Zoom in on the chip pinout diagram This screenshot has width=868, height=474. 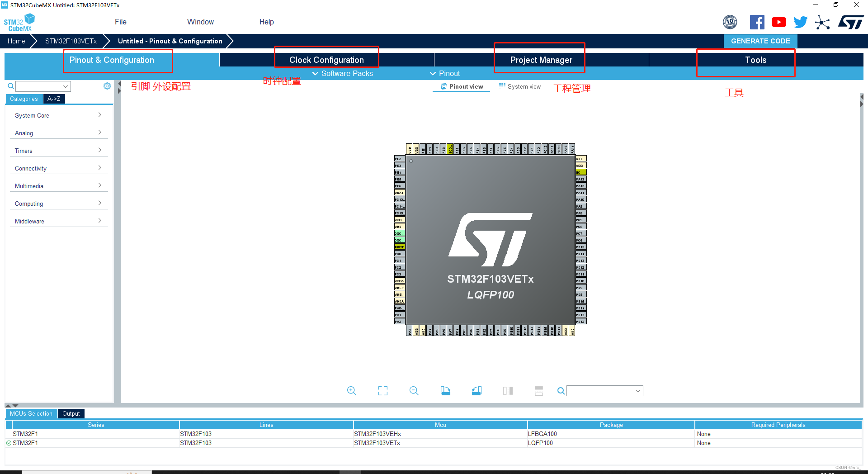tap(352, 391)
